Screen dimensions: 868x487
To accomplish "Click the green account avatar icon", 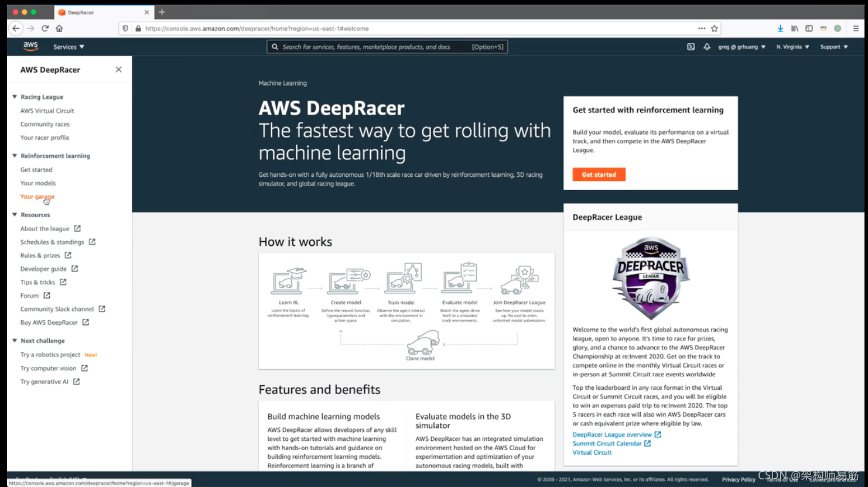I will click(x=838, y=28).
